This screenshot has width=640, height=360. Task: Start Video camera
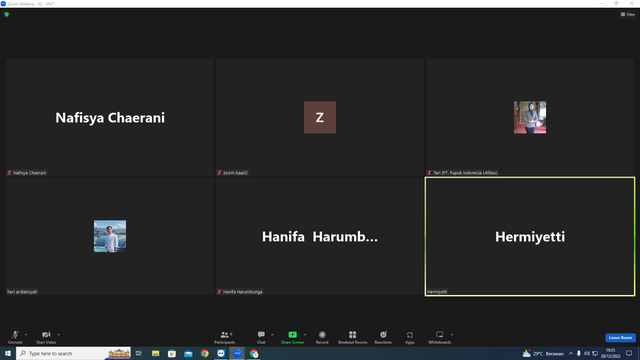tap(46, 337)
